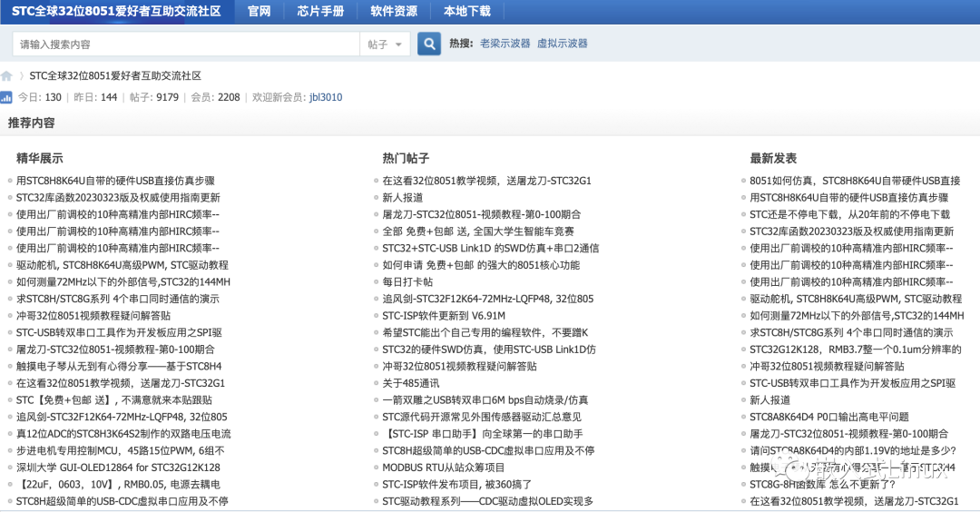Open post STC还是不停电下载, 从20年前的不停电下载
The height and width of the screenshot is (512, 980).
[x=850, y=214]
